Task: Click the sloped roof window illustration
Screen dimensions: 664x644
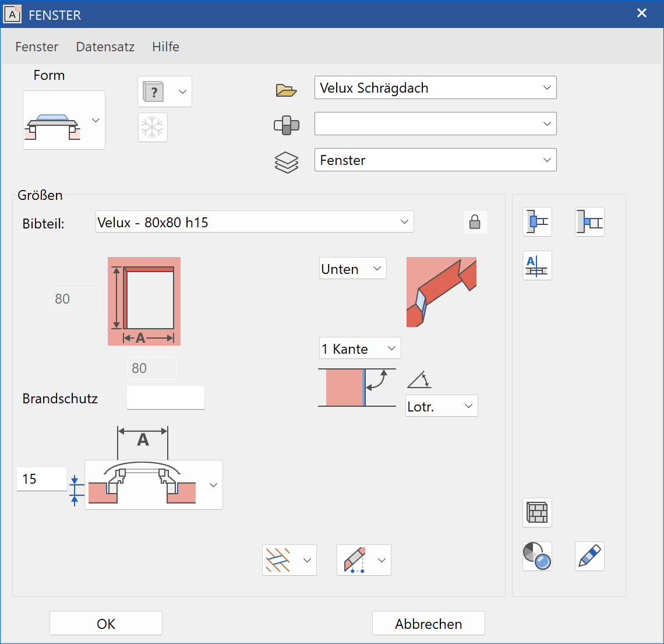Action: click(x=442, y=292)
